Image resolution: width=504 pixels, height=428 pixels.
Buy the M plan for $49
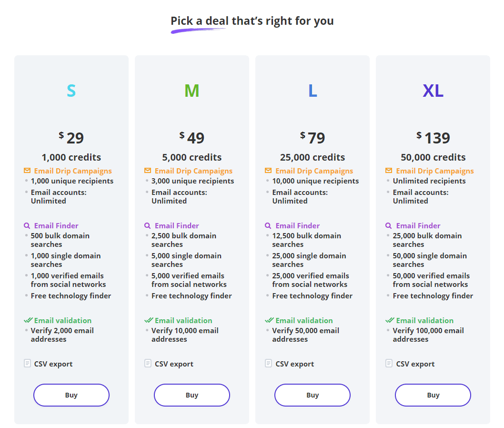pos(192,395)
